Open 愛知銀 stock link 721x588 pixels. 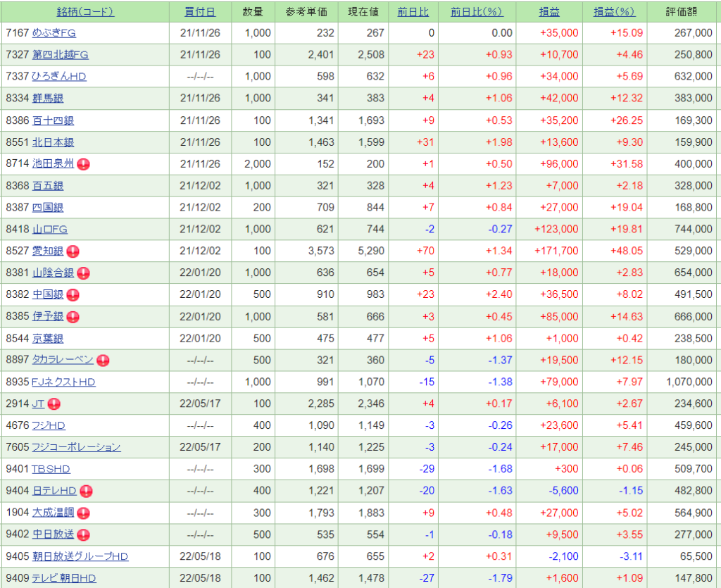tap(48, 251)
